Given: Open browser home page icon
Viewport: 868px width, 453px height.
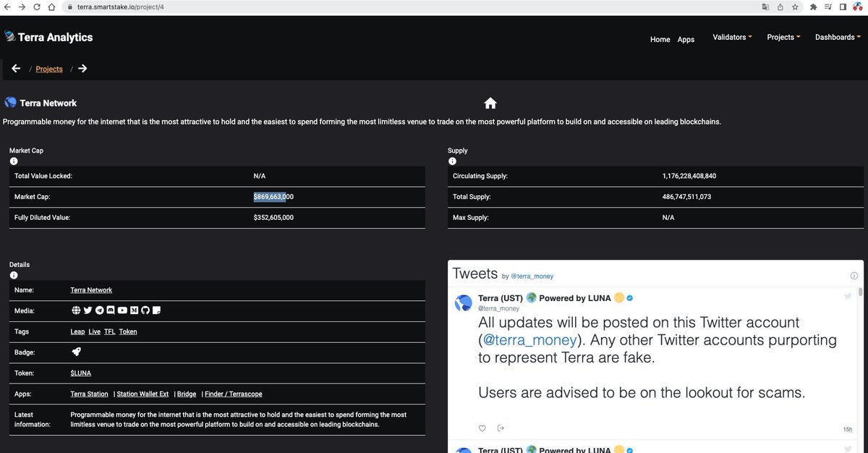Looking at the screenshot, I should pos(51,7).
